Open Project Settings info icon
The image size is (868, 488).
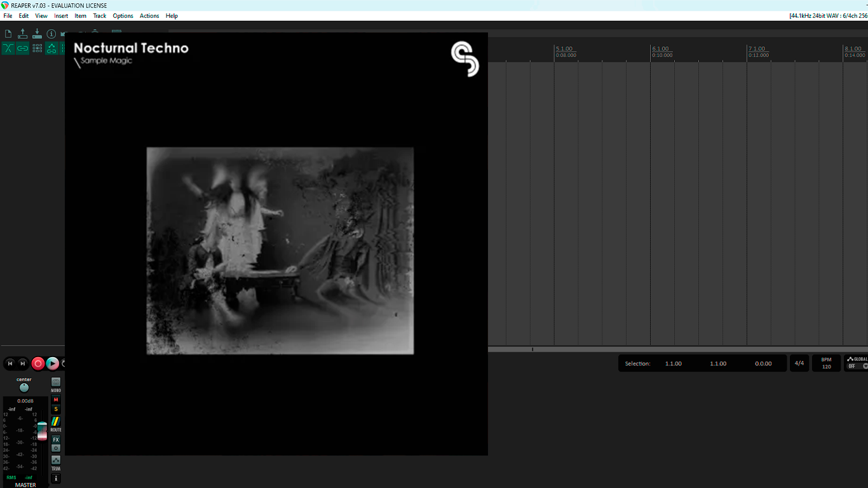pyautogui.click(x=51, y=34)
